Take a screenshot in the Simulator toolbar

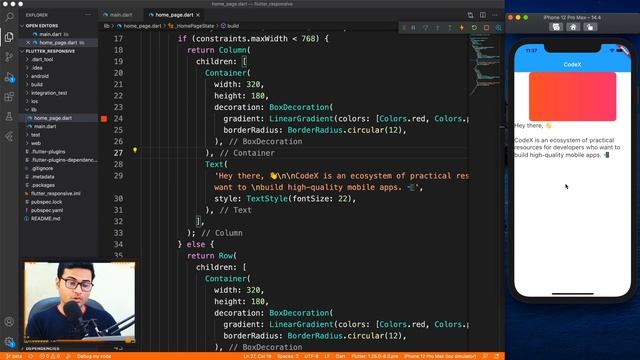click(x=556, y=27)
